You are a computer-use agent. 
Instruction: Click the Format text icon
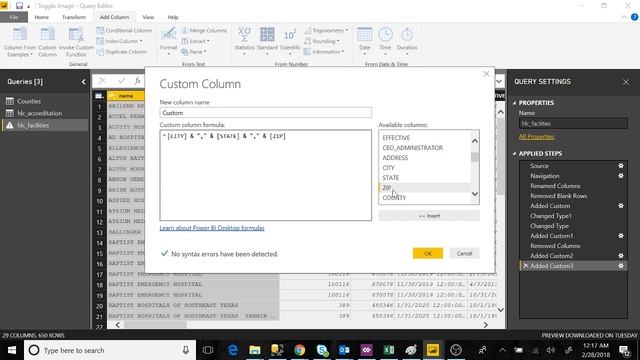[168, 35]
